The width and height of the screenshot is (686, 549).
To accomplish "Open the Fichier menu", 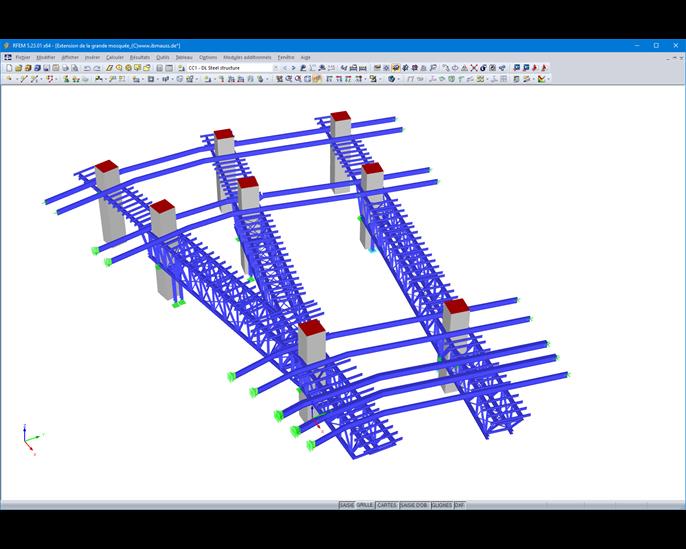I will click(23, 57).
